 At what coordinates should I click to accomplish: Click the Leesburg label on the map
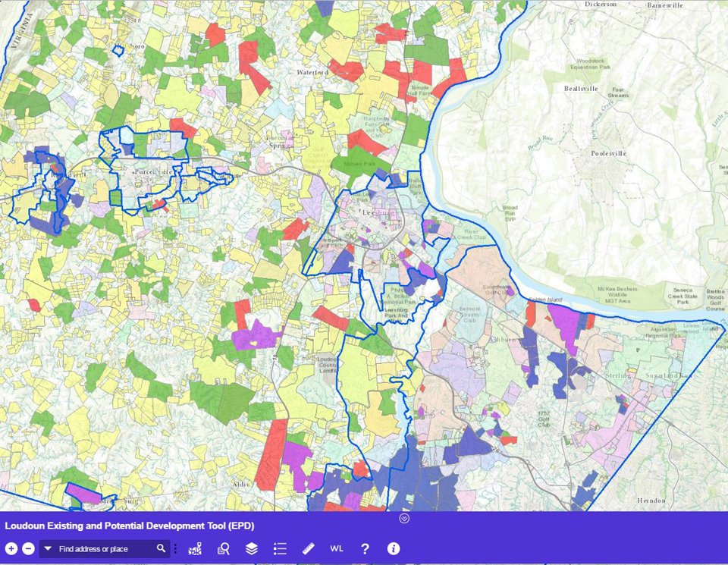(x=378, y=212)
